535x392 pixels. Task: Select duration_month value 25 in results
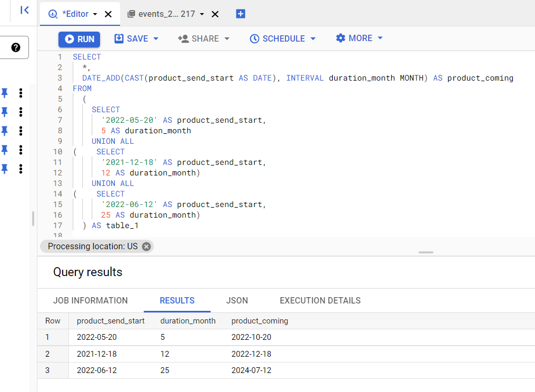[165, 370]
